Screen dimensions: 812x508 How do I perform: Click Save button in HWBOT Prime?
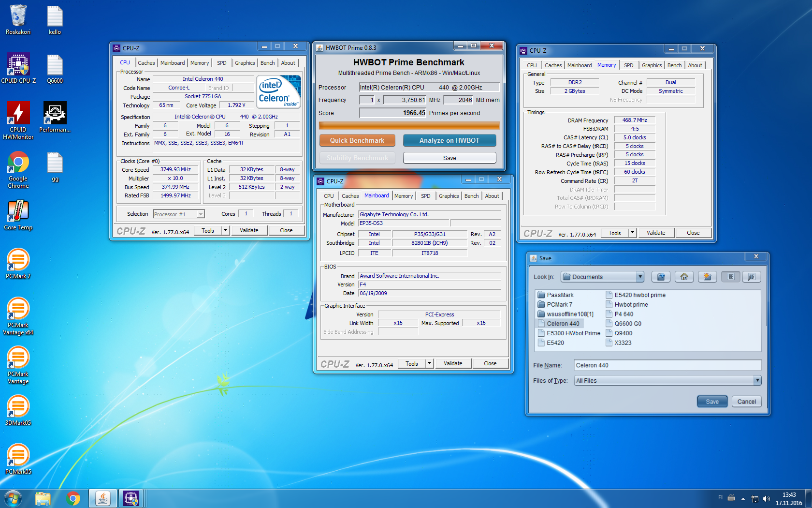point(449,158)
